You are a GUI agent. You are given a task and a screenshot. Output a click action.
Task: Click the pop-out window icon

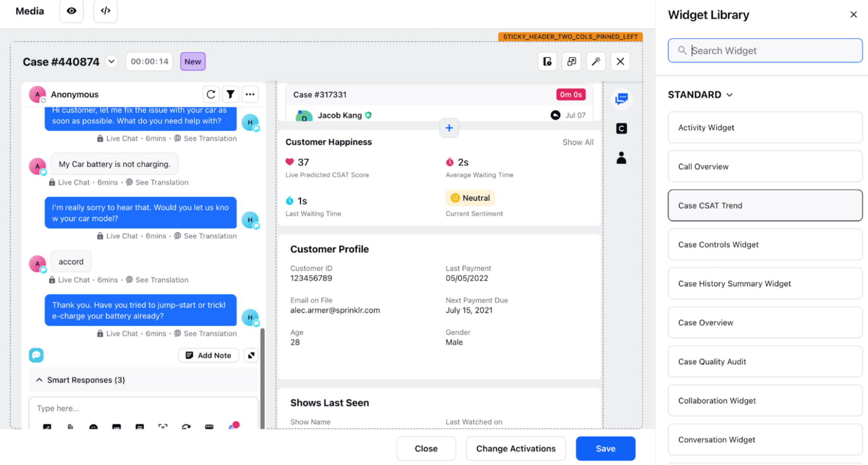click(571, 62)
